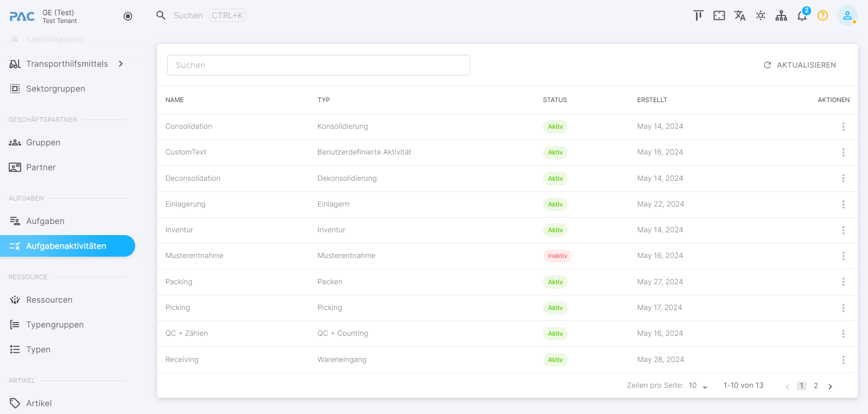
Task: Click the Aufgaben list icon
Action: point(15,221)
